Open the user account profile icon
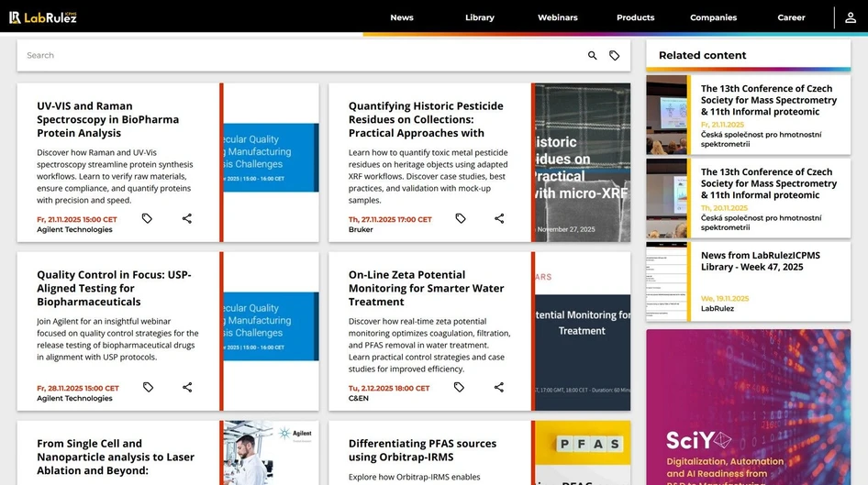 pos(851,17)
